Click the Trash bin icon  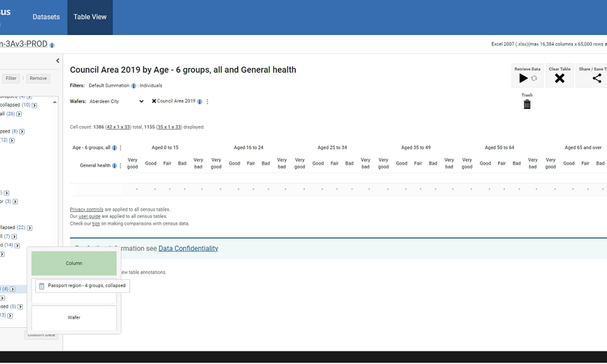coord(527,104)
